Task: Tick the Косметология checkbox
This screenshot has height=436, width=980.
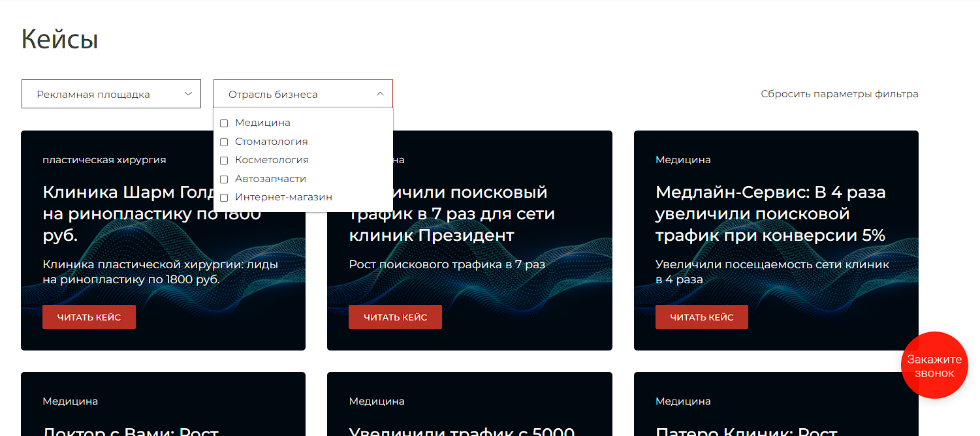Action: (x=224, y=161)
